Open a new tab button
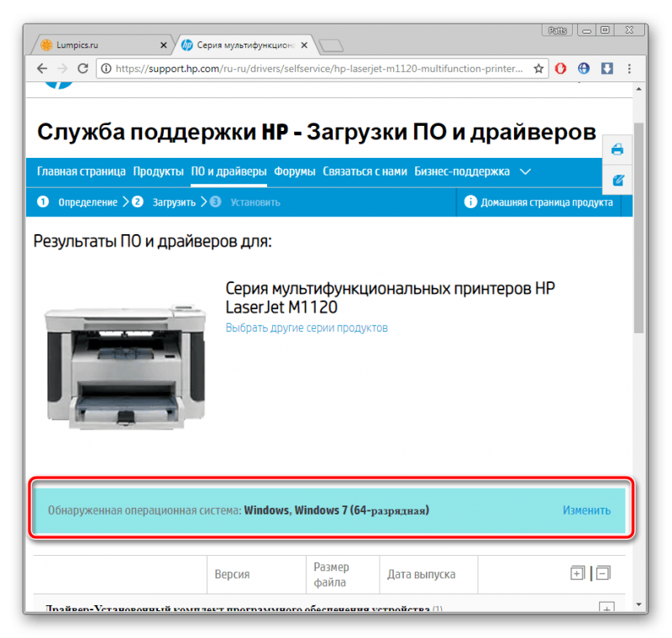Image resolution: width=672 pixels, height=638 pixels. (x=331, y=45)
